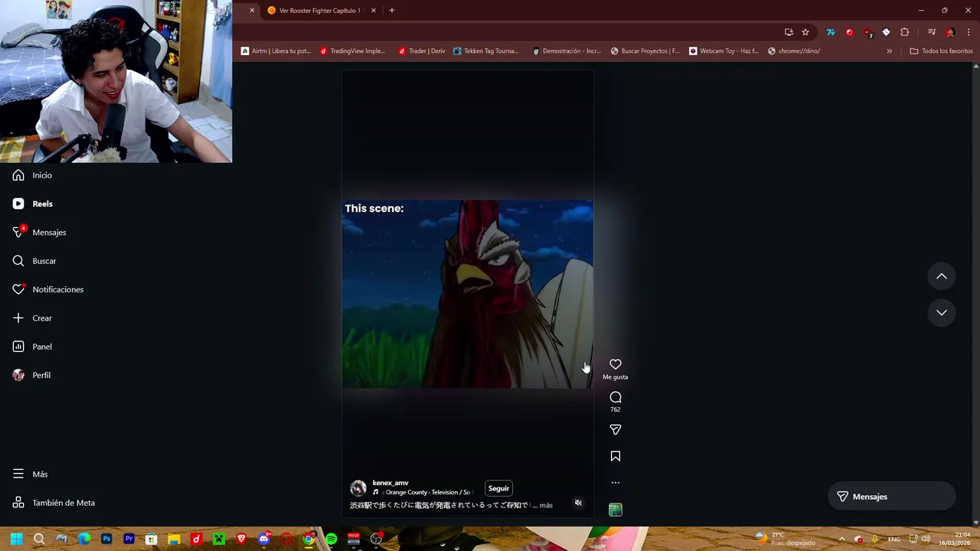This screenshot has width=980, height=551.
Task: Open the Reels section
Action: 32,204
